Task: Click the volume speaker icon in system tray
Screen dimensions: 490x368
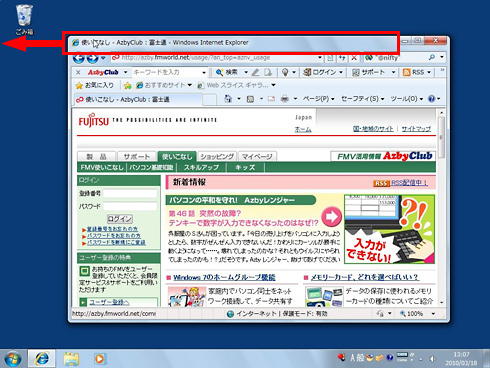Action: point(432,359)
